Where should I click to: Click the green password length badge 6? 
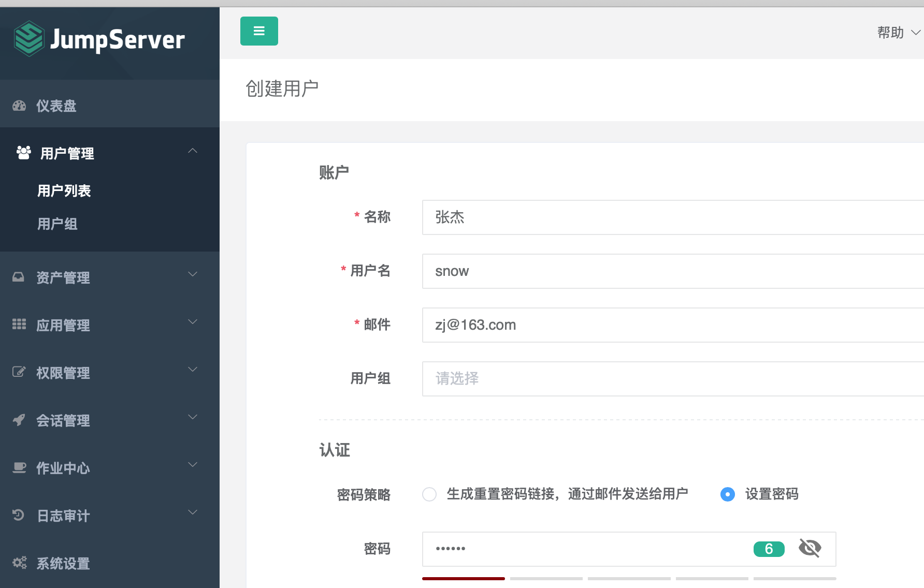[769, 549]
